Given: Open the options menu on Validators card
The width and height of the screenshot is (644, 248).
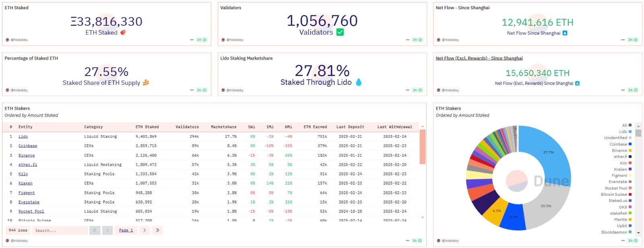Looking at the screenshot, I should (x=407, y=40).
